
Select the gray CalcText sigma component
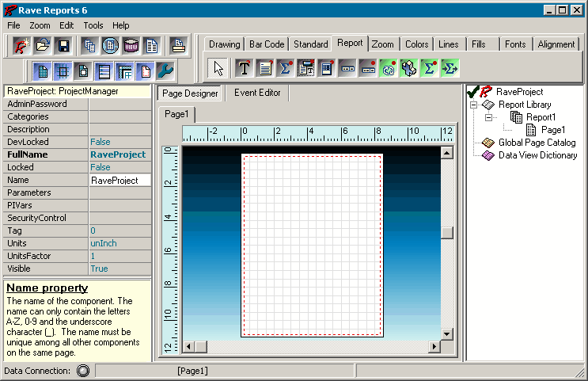click(x=286, y=68)
